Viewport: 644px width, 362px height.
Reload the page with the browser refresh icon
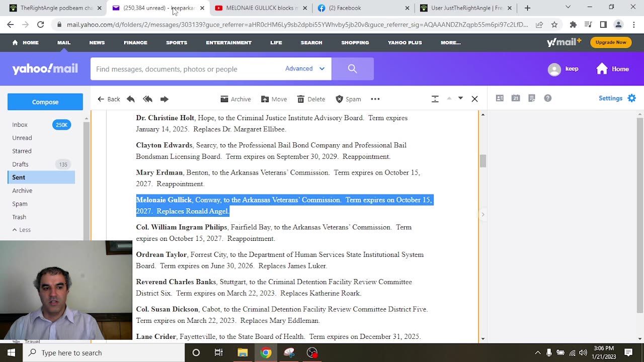[x=40, y=24]
